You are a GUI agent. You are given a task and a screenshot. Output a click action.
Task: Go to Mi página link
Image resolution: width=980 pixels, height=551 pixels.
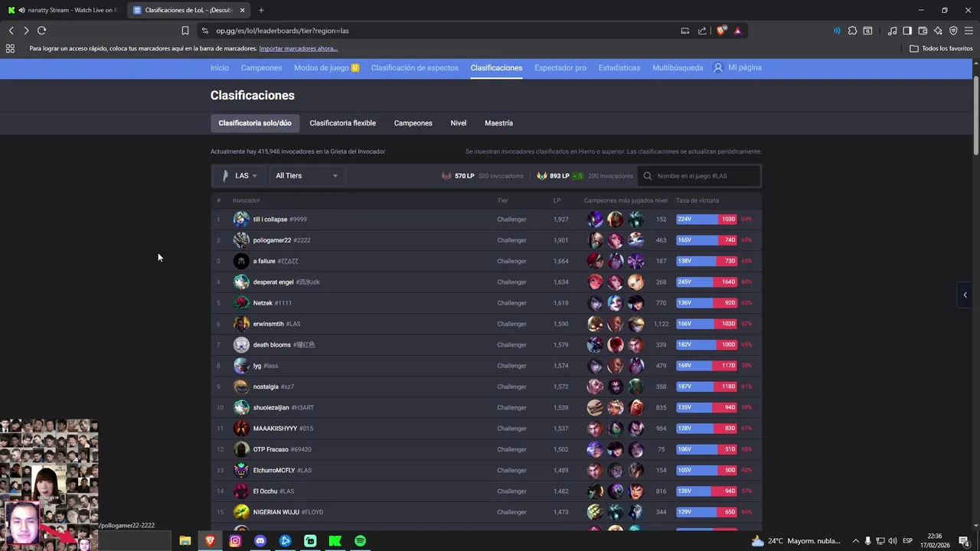coord(737,67)
